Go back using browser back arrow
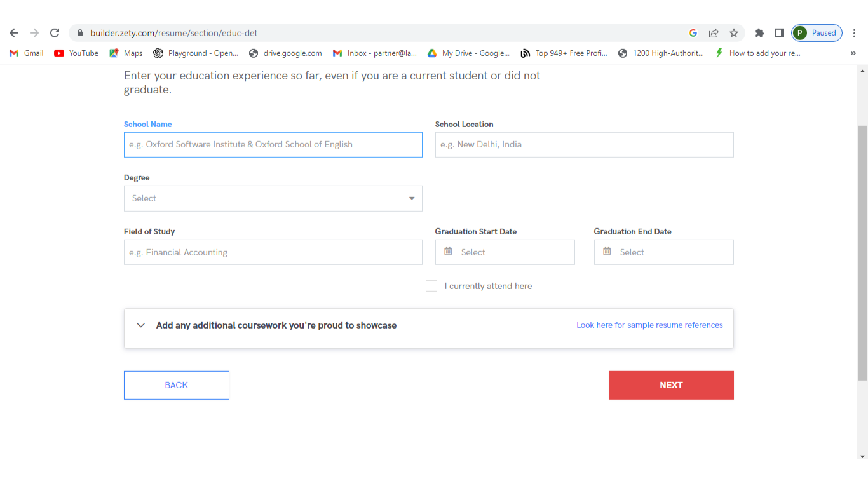 pyautogui.click(x=14, y=33)
